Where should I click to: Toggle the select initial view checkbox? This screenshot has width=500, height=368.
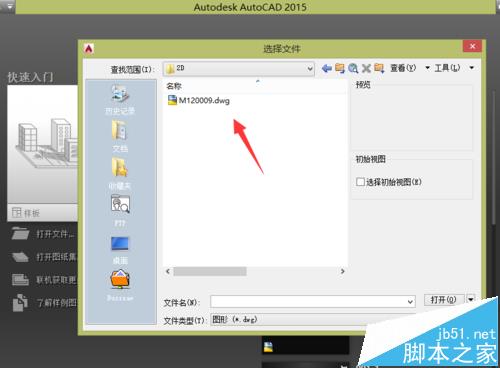[x=360, y=182]
